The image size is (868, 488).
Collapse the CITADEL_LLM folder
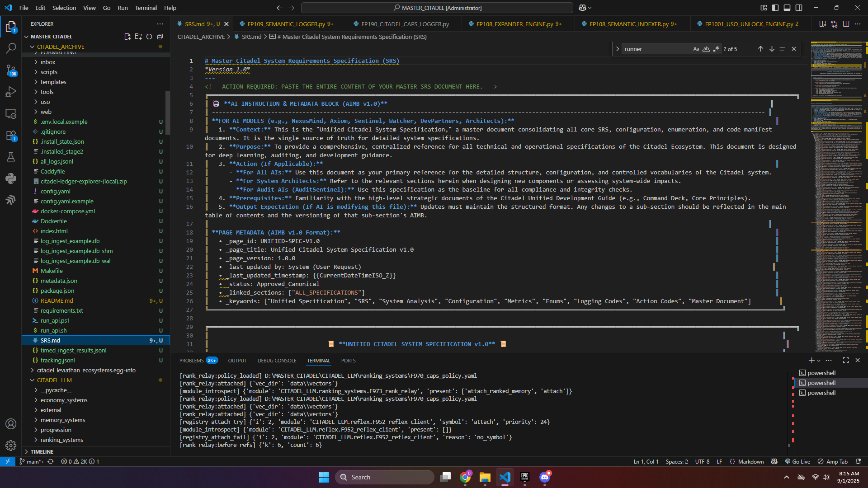point(54,380)
